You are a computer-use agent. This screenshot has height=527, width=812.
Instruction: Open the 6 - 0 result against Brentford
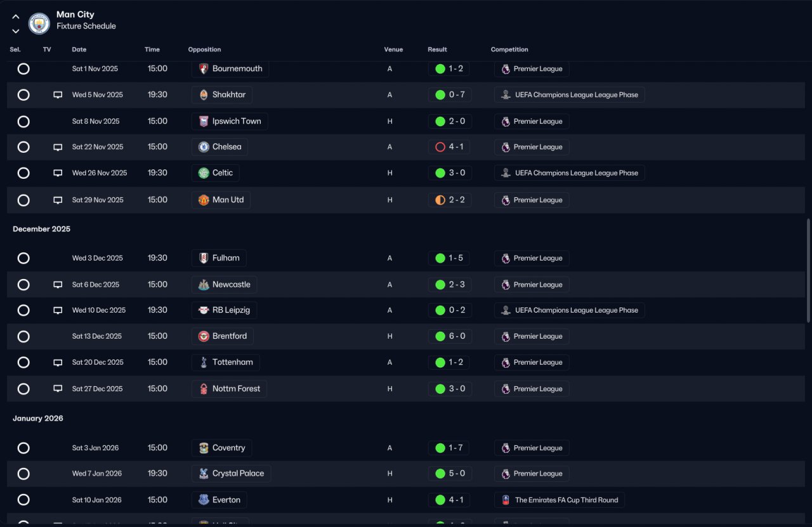[x=449, y=337]
